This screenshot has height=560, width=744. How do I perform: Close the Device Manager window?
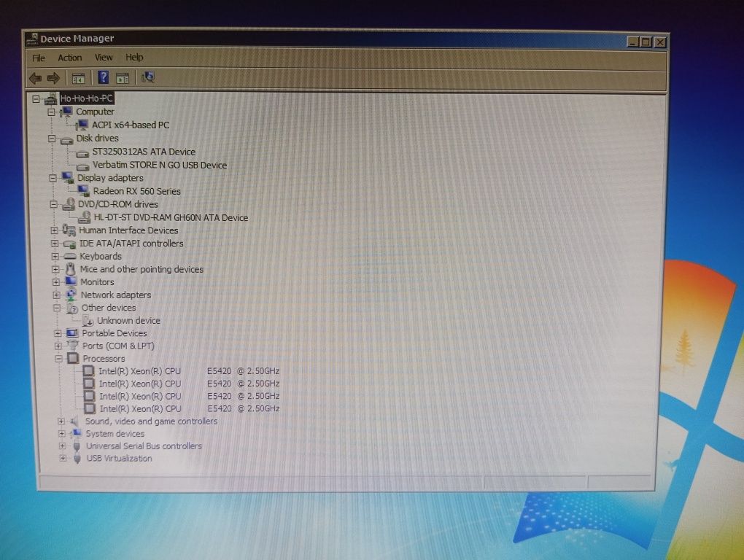660,42
